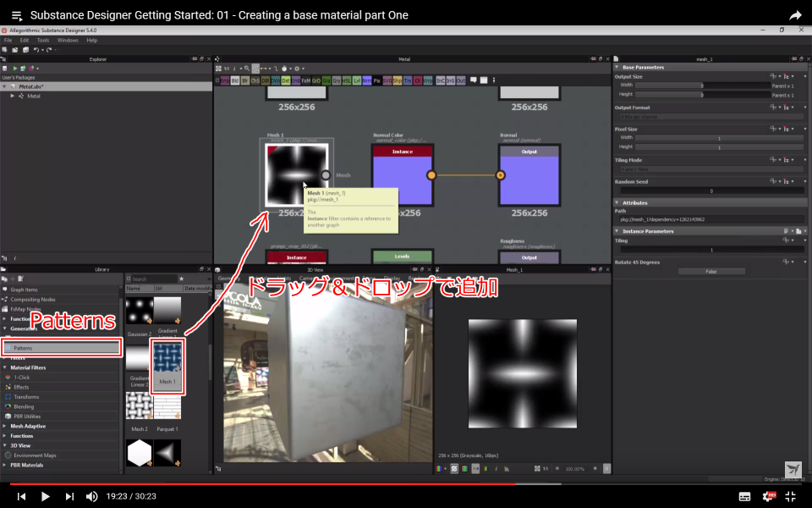
Task: Open the Tools menu
Action: click(43, 40)
